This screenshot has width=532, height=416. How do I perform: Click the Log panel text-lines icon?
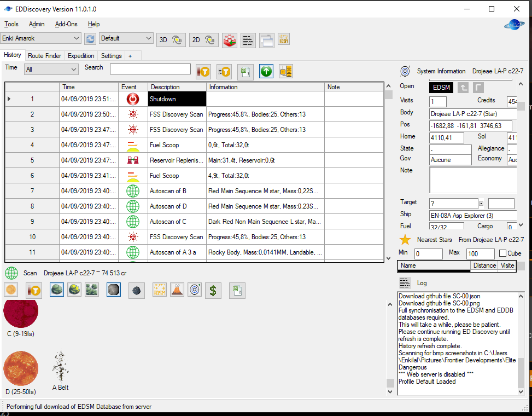pos(405,283)
